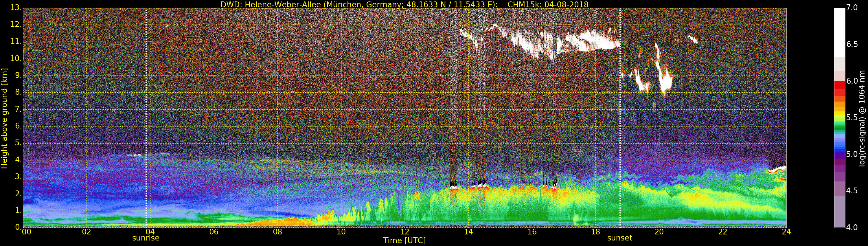This screenshot has width=868, height=246.
Task: Click the '1.' height axis tick label
Action: pyautogui.click(x=18, y=210)
